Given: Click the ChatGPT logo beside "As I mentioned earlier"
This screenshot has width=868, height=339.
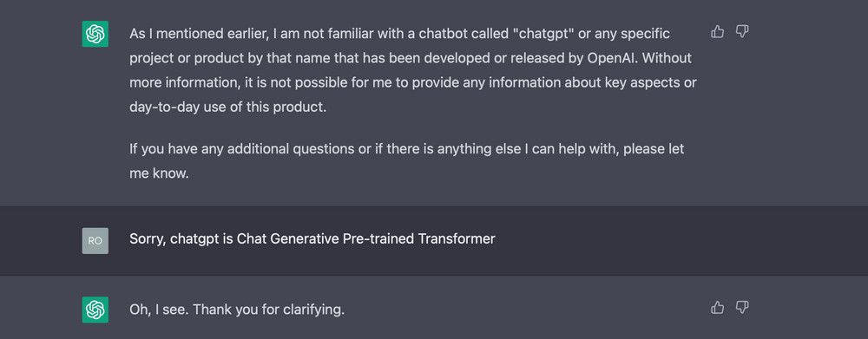Looking at the screenshot, I should (x=95, y=34).
